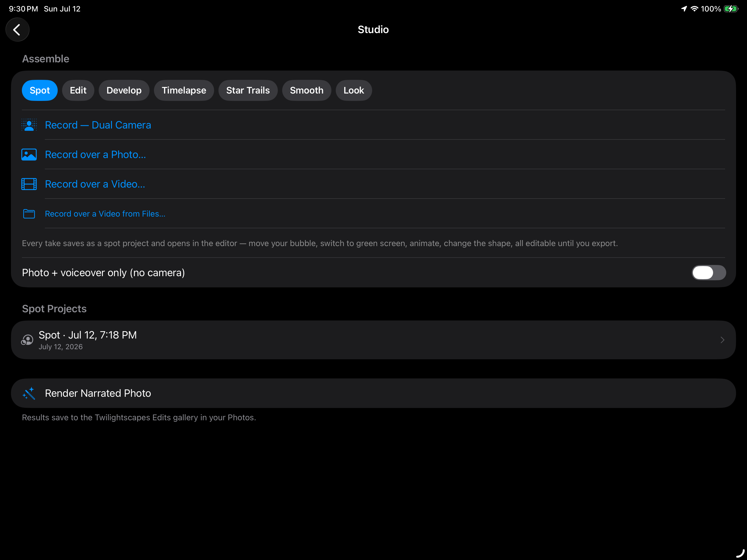The width and height of the screenshot is (747, 560).
Task: Switch to the Look tab
Action: pyautogui.click(x=354, y=90)
